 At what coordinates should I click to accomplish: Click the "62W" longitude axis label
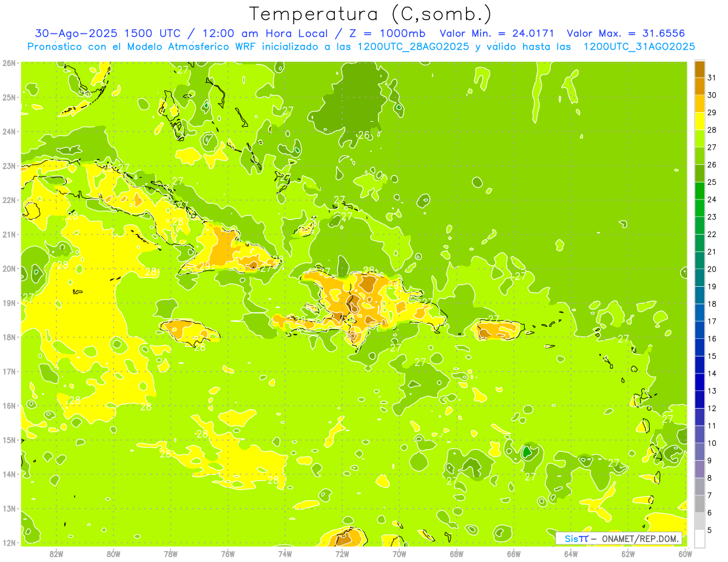click(x=628, y=554)
